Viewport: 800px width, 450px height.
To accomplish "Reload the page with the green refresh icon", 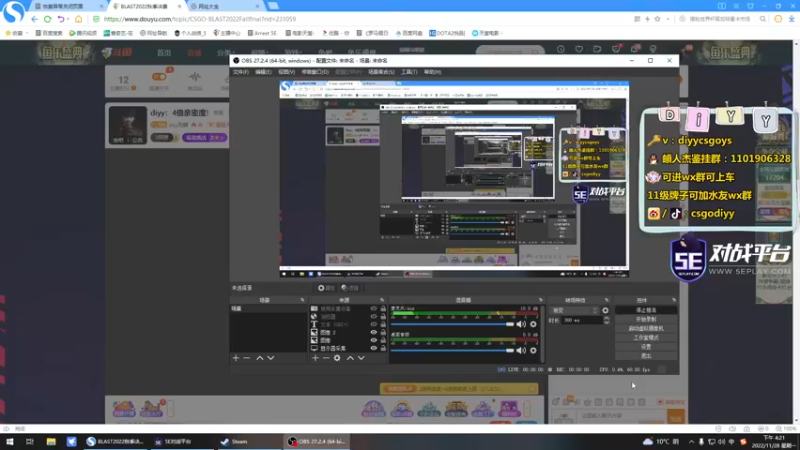I will tap(47, 19).
